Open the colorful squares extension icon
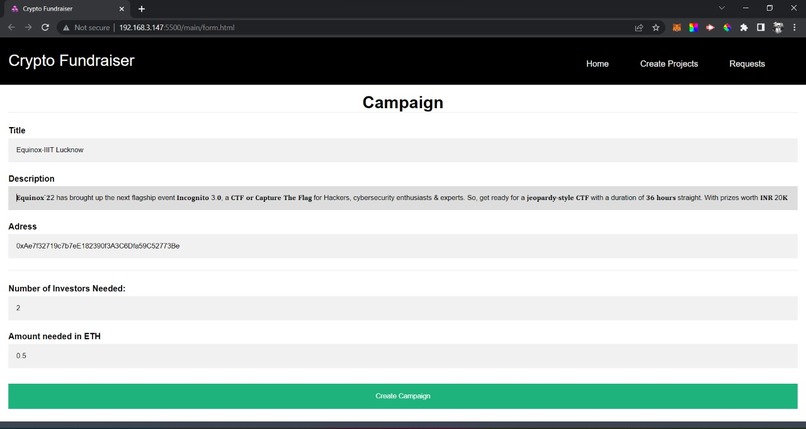Image resolution: width=806 pixels, height=429 pixels. [693, 28]
